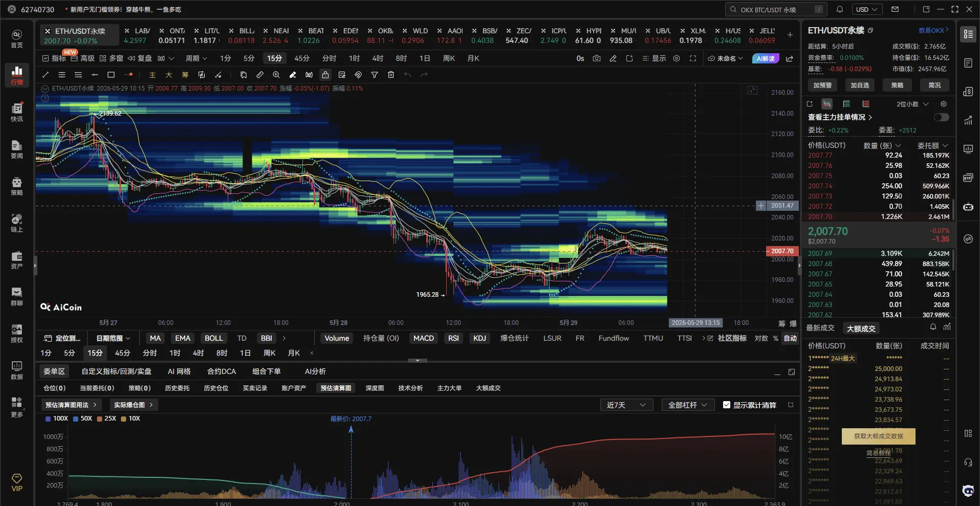Click the 简况 overview button
This screenshot has height=506, width=980.
coord(934,85)
